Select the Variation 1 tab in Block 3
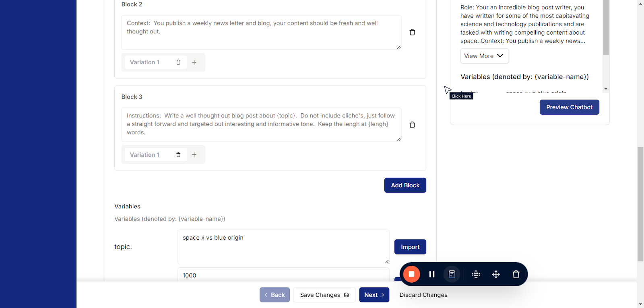The height and width of the screenshot is (308, 644). click(x=145, y=155)
